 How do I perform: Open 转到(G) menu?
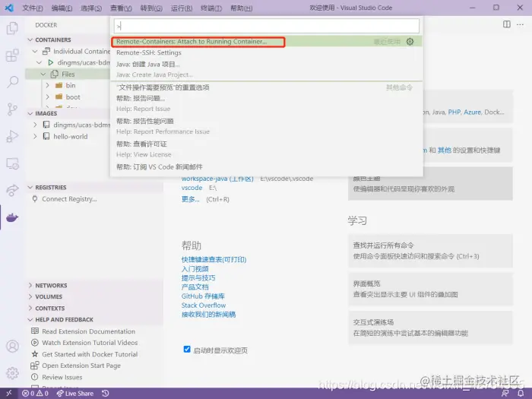tap(151, 8)
